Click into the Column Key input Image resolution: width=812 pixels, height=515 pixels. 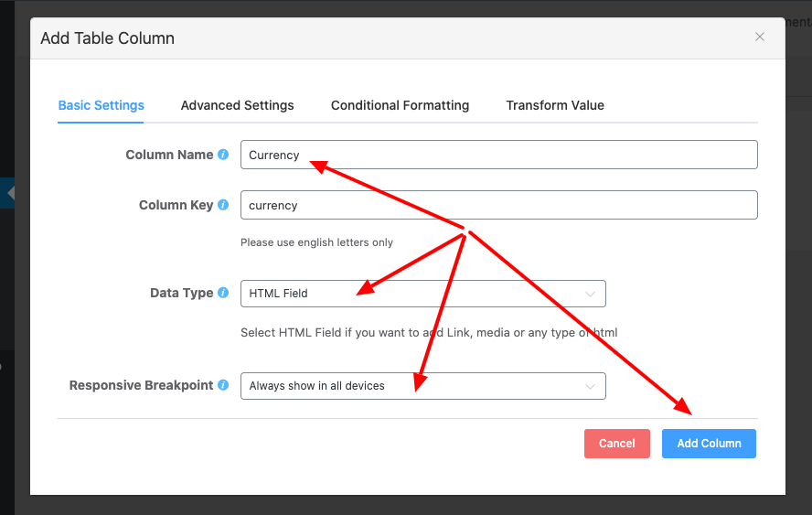click(x=498, y=205)
